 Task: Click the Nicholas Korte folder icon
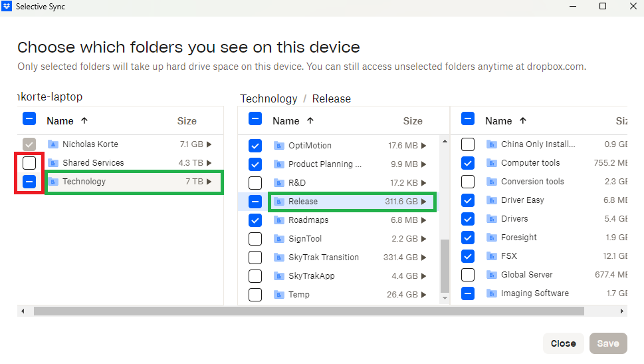[53, 144]
